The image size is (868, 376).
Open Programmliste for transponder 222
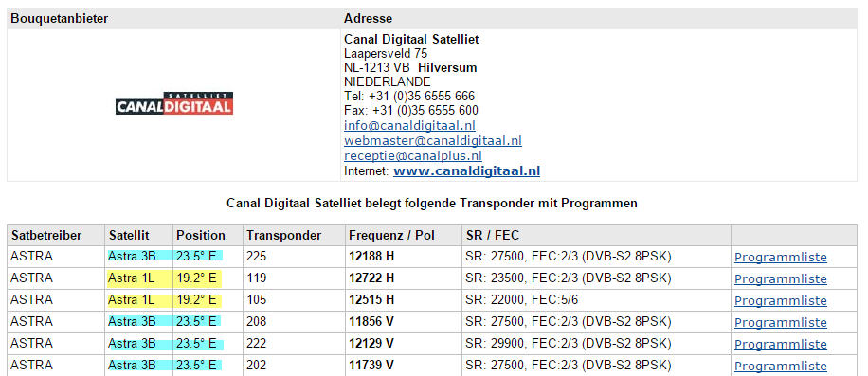pyautogui.click(x=781, y=345)
